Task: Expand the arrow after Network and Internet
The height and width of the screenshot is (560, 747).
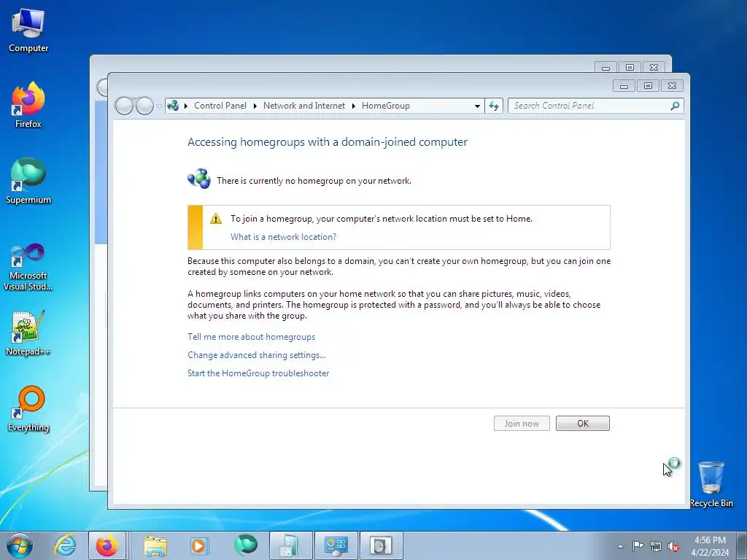Action: click(x=354, y=106)
